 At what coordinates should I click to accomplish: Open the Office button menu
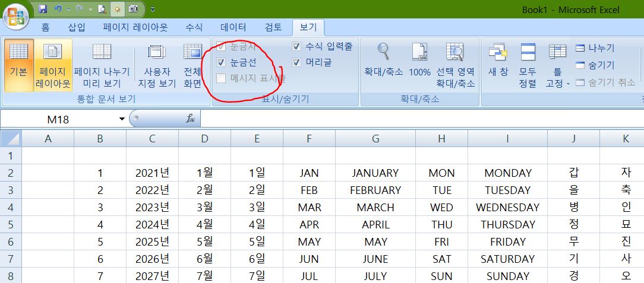[15, 18]
